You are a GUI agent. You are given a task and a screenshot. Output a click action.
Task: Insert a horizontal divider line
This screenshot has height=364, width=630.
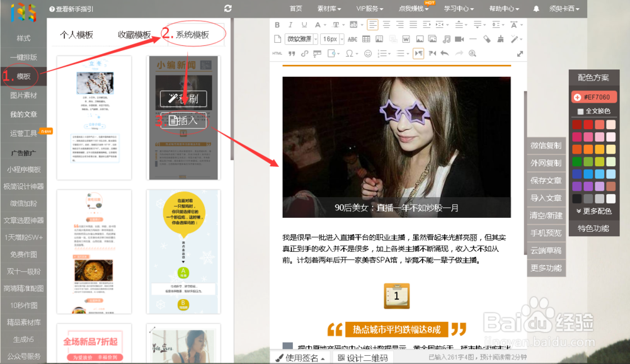tap(473, 39)
